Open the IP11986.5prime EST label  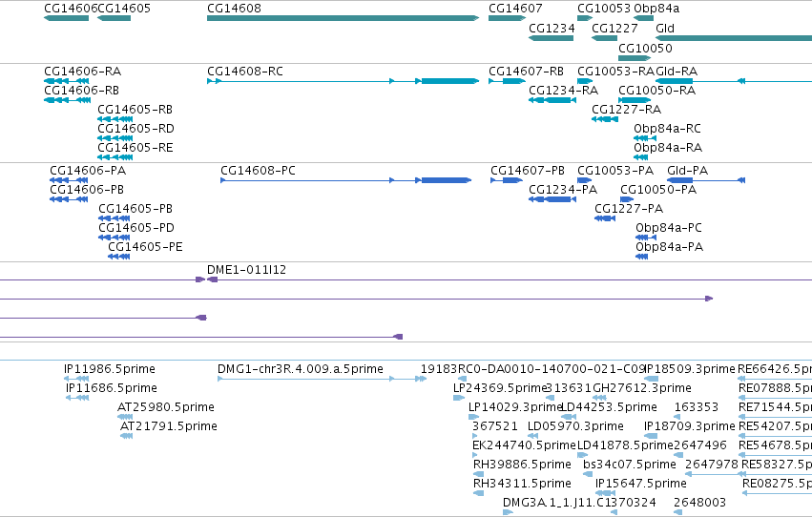coord(110,369)
